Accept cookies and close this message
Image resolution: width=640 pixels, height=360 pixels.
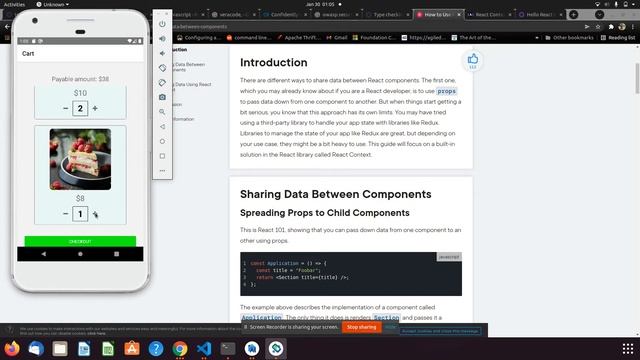[440, 331]
